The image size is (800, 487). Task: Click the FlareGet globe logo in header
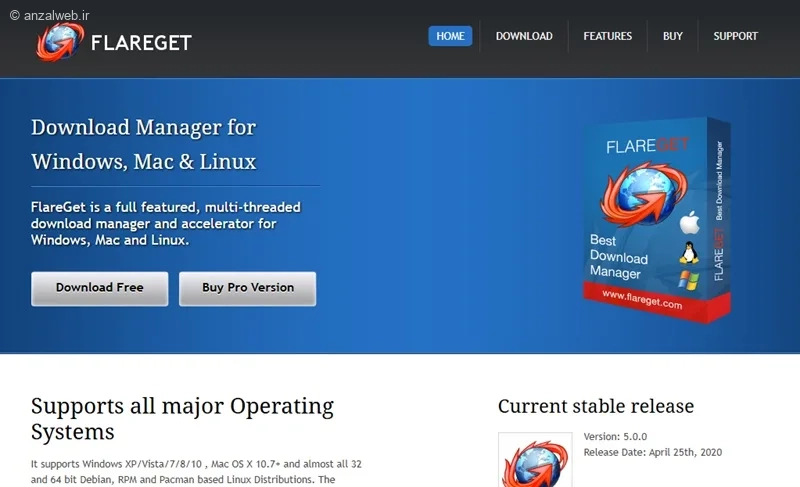pos(60,42)
